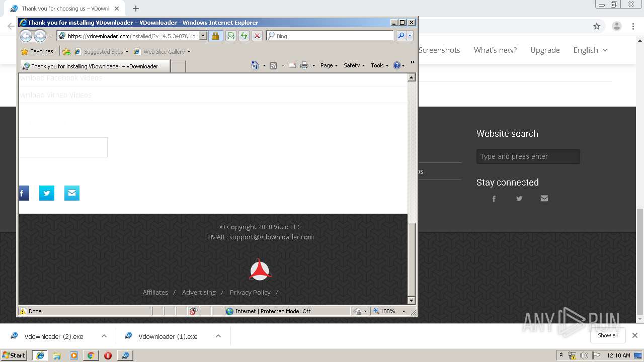
Task: Click the IE Help question icon
Action: [396, 65]
